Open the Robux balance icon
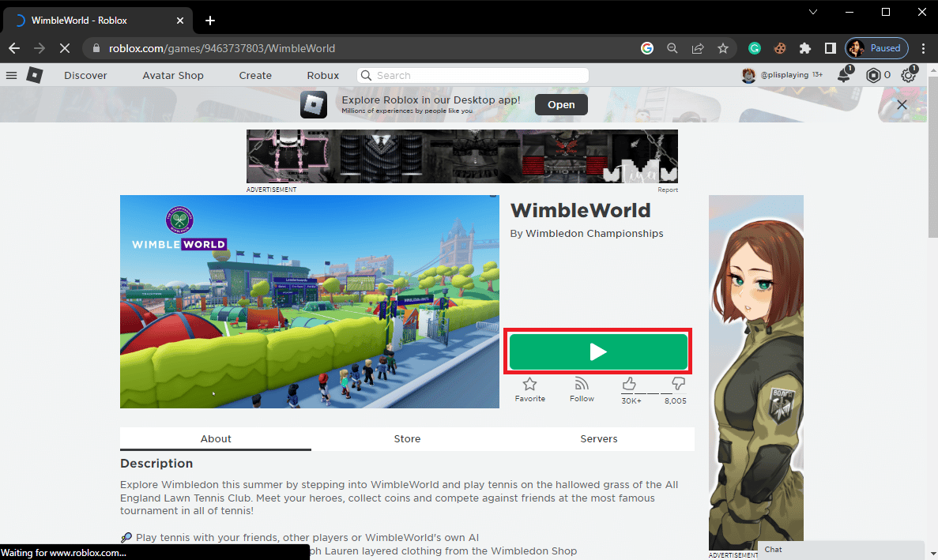The width and height of the screenshot is (938, 560). click(x=873, y=75)
